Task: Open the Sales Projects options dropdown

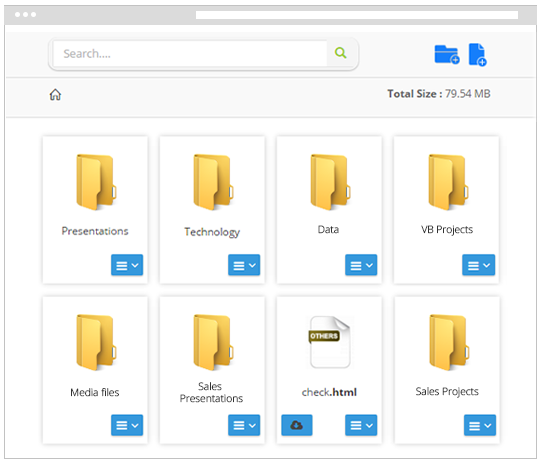Action: pyautogui.click(x=480, y=425)
